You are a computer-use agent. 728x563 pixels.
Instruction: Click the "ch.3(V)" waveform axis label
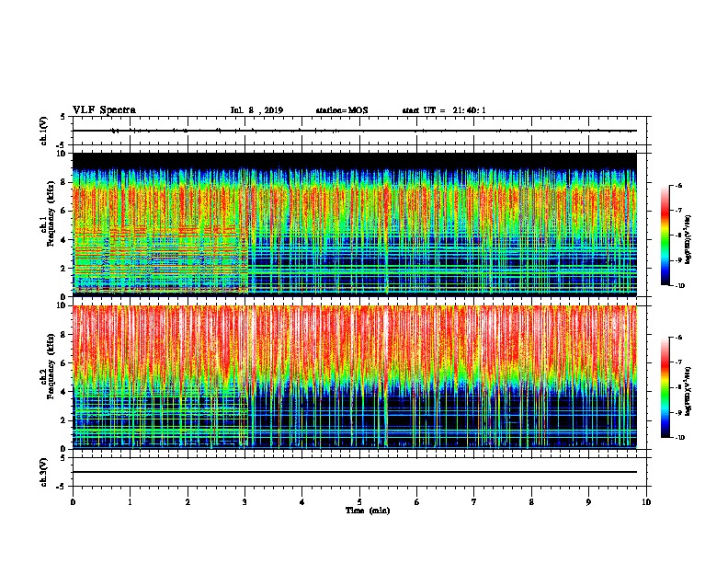coord(43,472)
